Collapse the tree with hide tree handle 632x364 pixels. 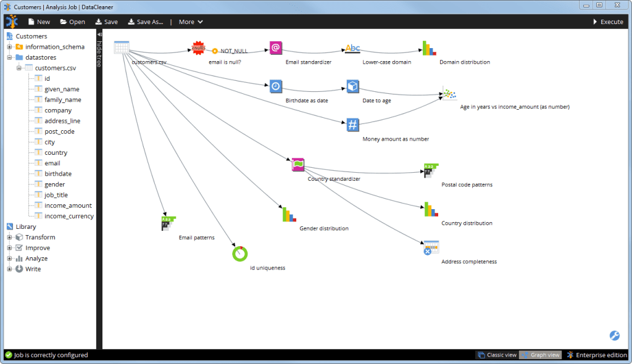(99, 49)
